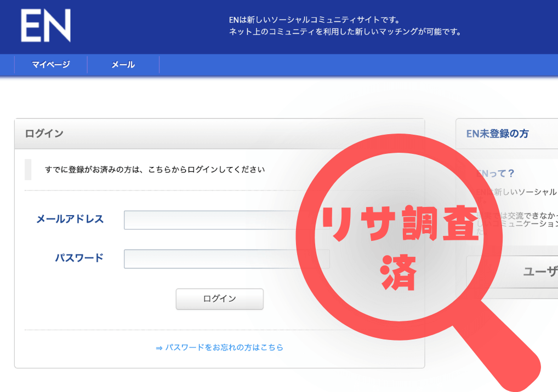Open the マイページ menu item

(50, 65)
